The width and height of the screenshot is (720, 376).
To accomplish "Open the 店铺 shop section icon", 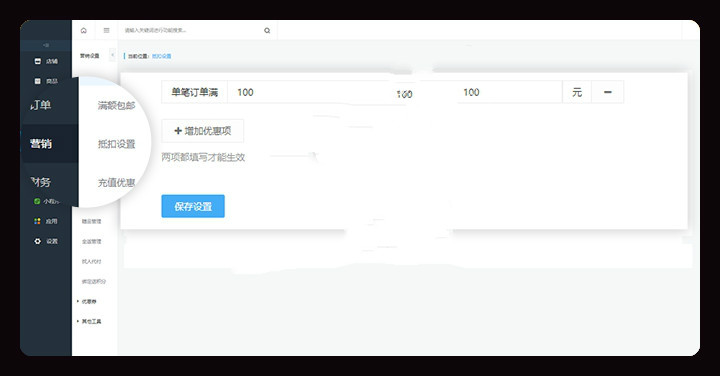I will pos(38,61).
